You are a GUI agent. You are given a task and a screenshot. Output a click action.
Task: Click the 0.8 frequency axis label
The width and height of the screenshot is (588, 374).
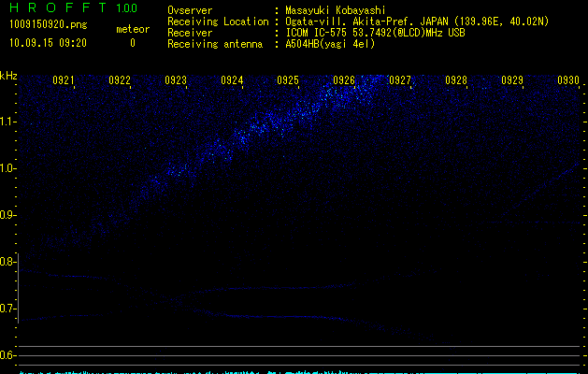[x=7, y=262]
